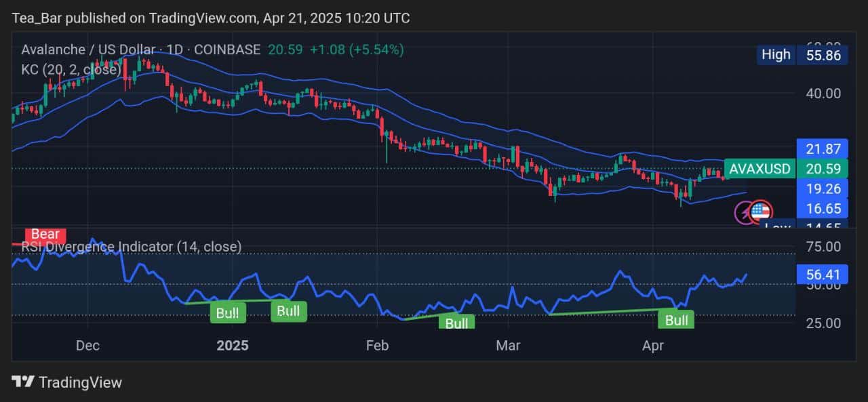The width and height of the screenshot is (868, 402).
Task: Click the 21.87 upper channel price label
Action: point(823,148)
